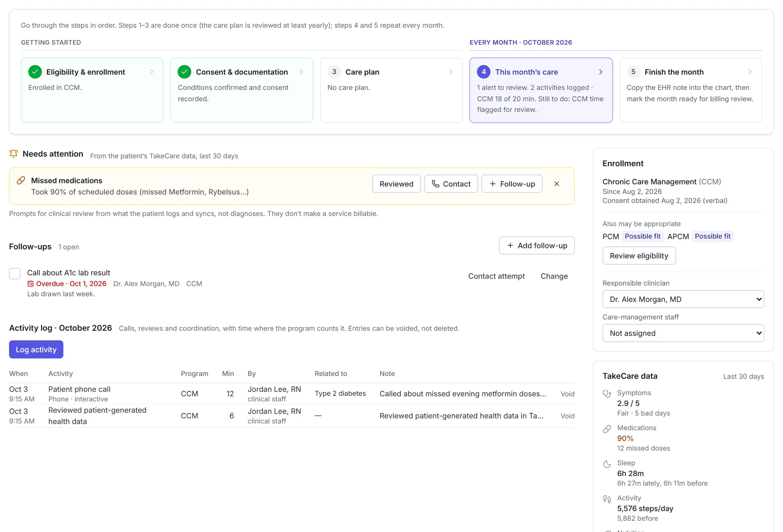Click the Symptoms stethoscope icon in TakeCare data
This screenshot has width=783, height=532.
pyautogui.click(x=607, y=394)
